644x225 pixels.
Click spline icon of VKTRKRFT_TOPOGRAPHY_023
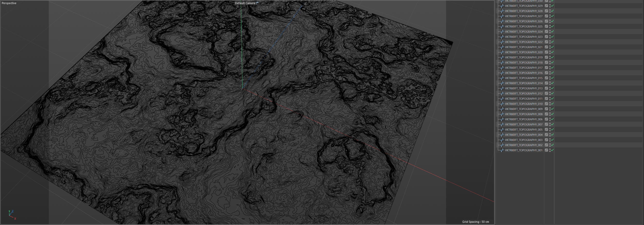point(502,37)
